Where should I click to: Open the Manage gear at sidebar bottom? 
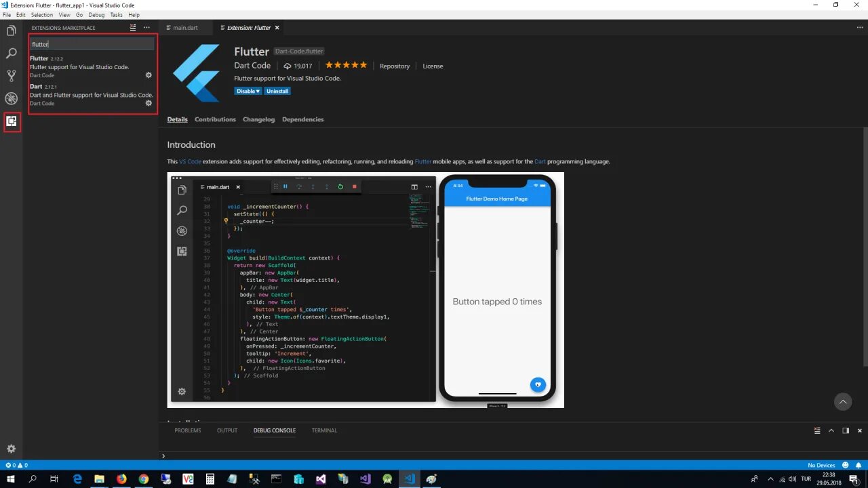[x=11, y=449]
